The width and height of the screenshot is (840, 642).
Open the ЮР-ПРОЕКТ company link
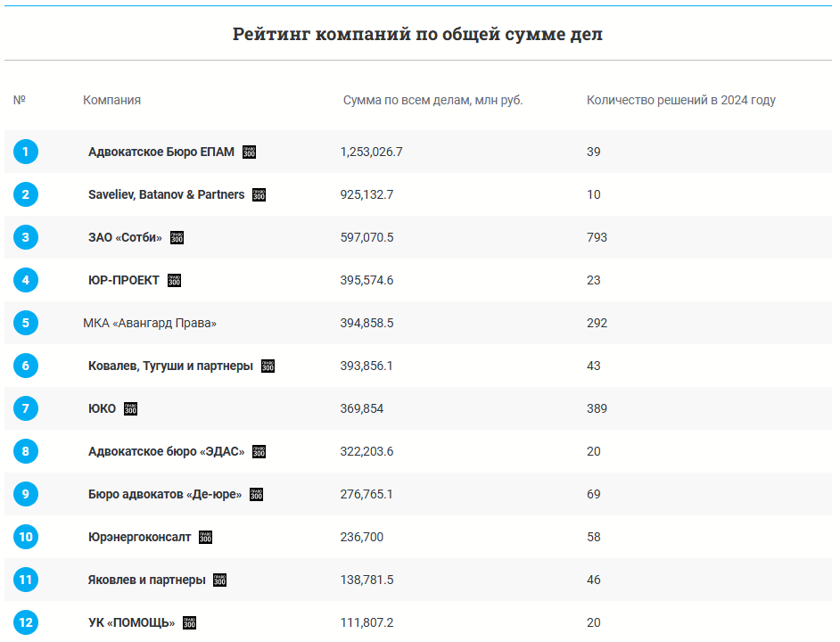124,280
